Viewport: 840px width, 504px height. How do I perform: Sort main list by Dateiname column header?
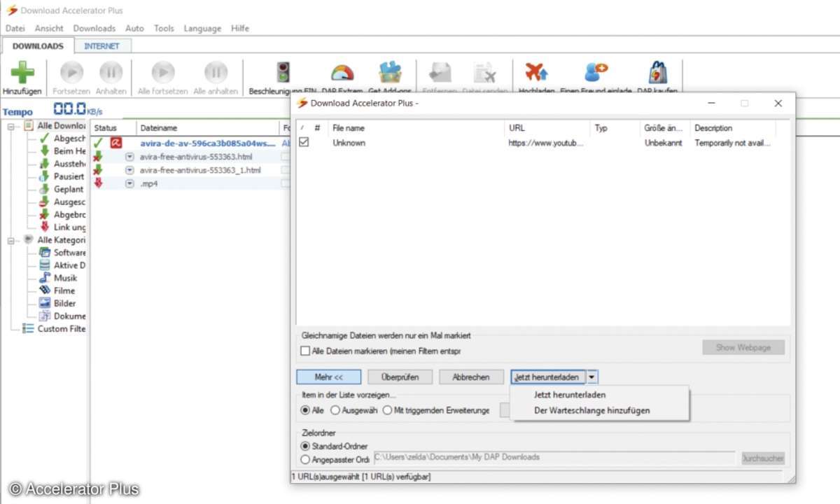(x=209, y=128)
